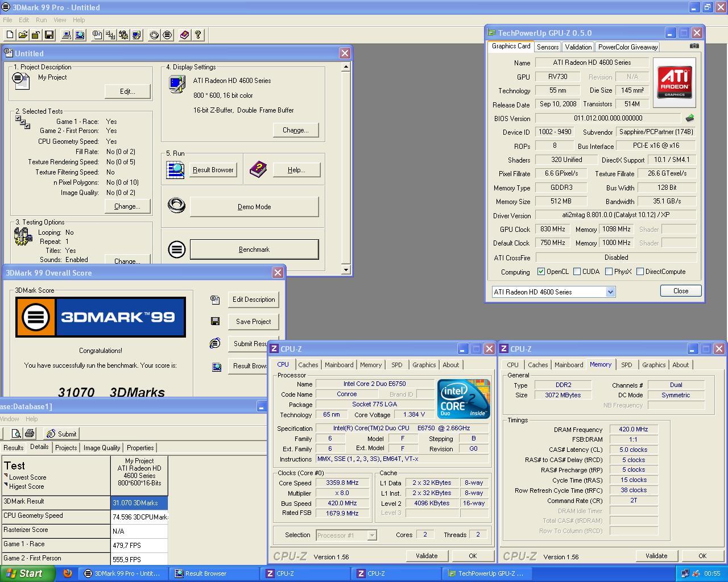The image size is (728, 582).
Task: Click the Intel Core 2 Duo logo
Action: pyautogui.click(x=464, y=399)
